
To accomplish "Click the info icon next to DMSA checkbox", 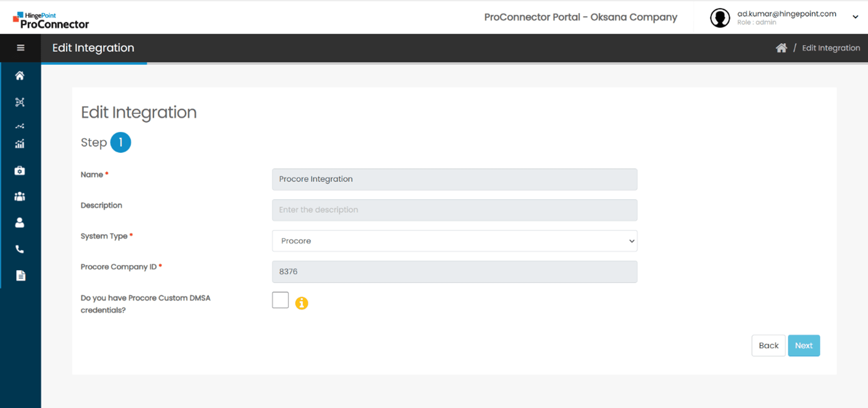I will click(302, 303).
